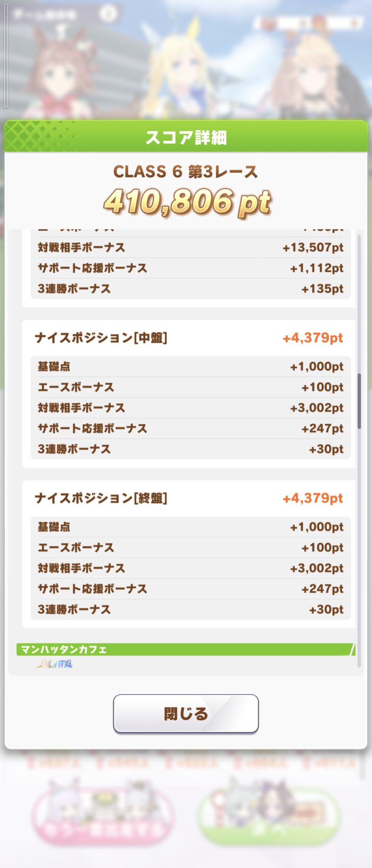The height and width of the screenshot is (868, 372).
Task: Click the 410,806 pt total score
Action: pyautogui.click(x=187, y=202)
